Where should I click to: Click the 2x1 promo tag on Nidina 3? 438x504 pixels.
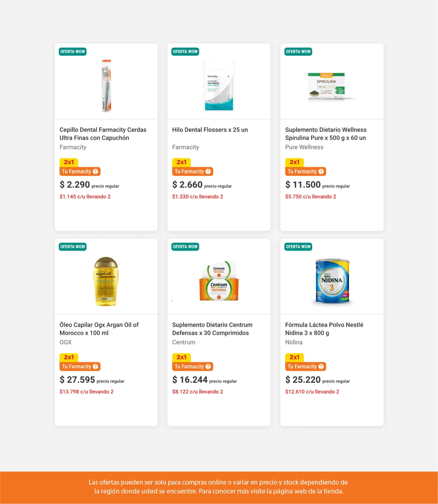click(x=294, y=357)
